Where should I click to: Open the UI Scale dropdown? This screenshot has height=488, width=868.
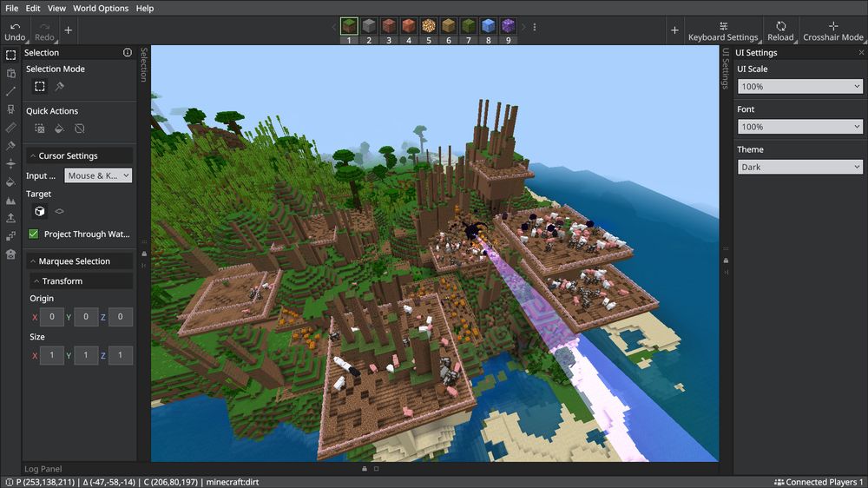coord(800,87)
